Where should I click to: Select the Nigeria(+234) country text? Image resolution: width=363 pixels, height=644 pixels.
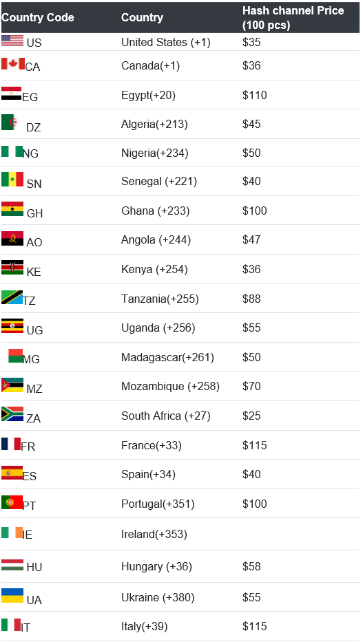(154, 153)
